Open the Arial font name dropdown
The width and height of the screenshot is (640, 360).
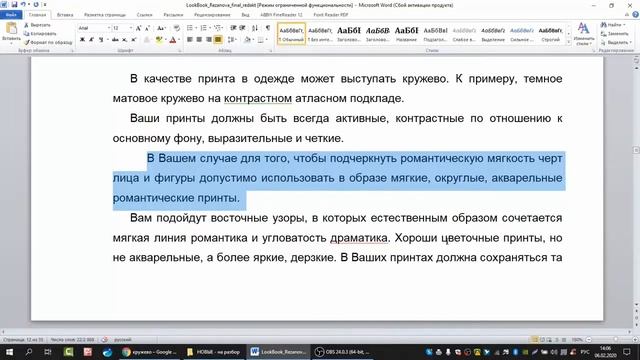(x=109, y=28)
